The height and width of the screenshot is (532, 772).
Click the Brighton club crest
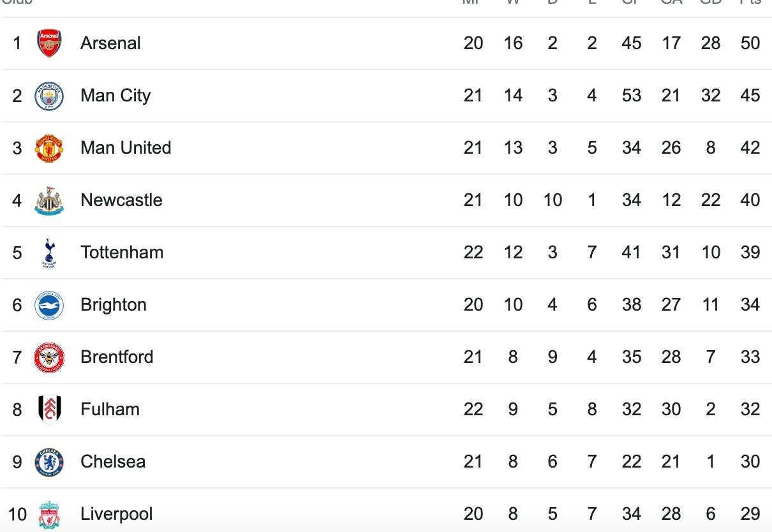49,305
